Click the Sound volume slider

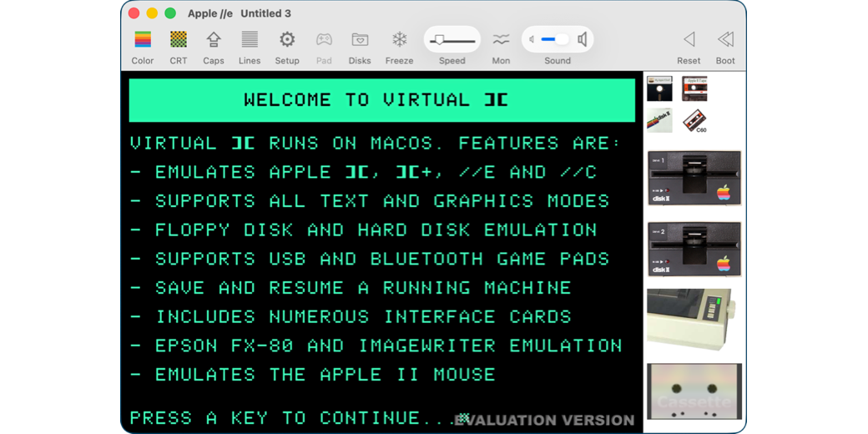click(x=555, y=39)
